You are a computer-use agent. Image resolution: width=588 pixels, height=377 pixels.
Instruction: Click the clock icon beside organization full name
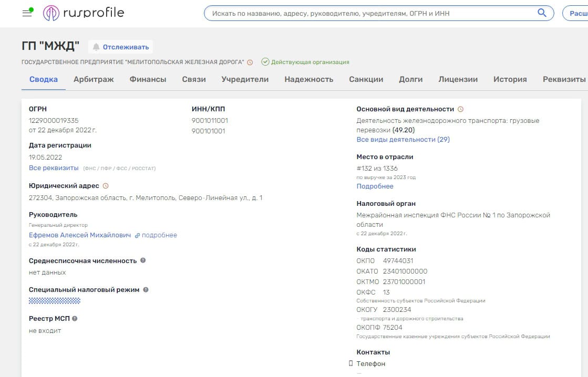(x=250, y=62)
